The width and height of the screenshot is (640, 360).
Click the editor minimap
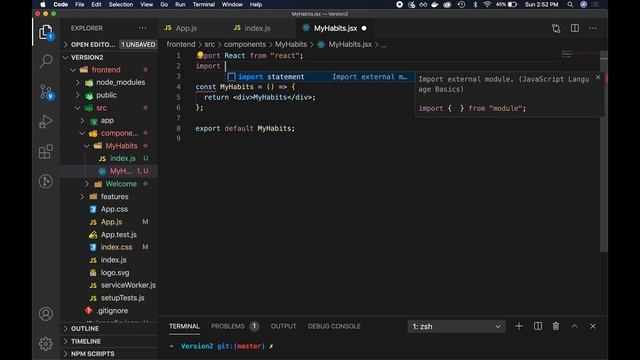pos(580,55)
